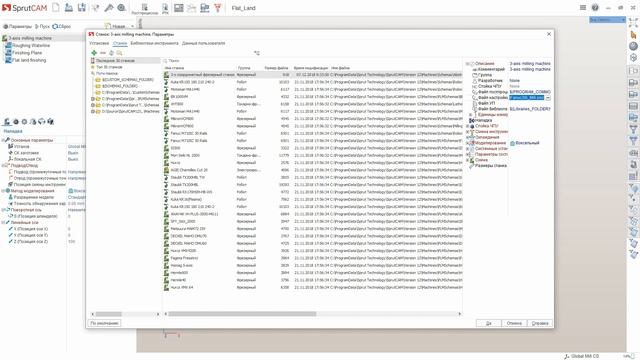640x360 pixels.
Task: Click the folder tree horizontal scrollbar
Action: 109,314
